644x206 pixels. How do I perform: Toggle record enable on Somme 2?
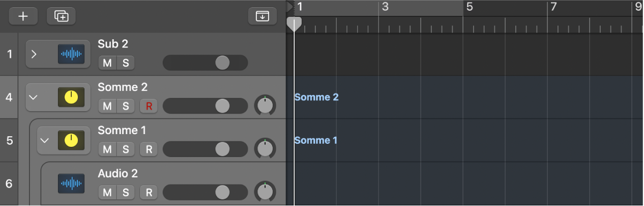point(149,106)
